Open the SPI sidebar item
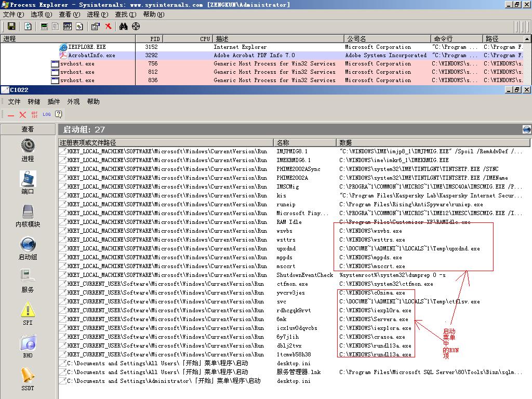Viewport: 532px width, 399px height. (x=28, y=313)
